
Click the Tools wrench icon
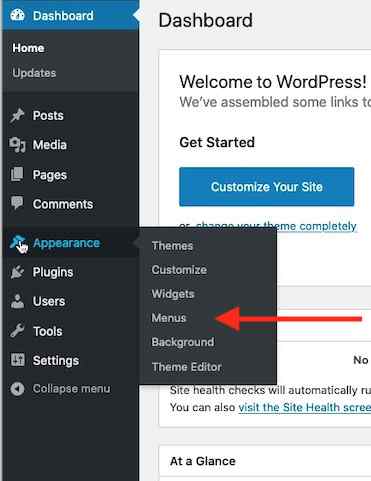17,331
